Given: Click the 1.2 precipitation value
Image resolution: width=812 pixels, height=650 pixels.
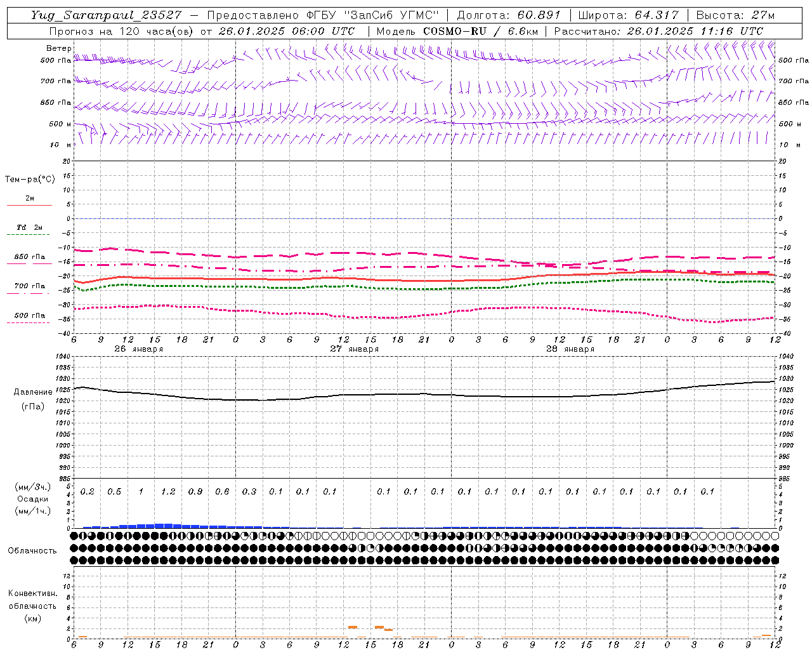Looking at the screenshot, I should [x=168, y=491].
